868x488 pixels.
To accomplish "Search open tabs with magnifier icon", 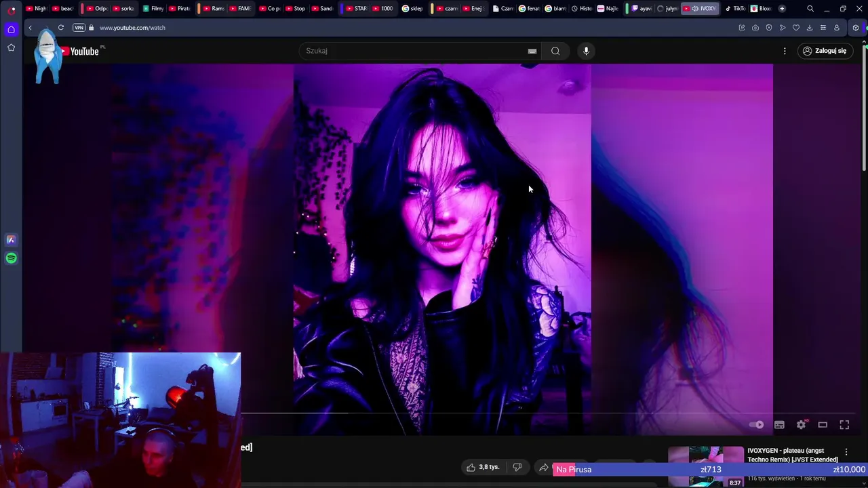I will pyautogui.click(x=810, y=9).
